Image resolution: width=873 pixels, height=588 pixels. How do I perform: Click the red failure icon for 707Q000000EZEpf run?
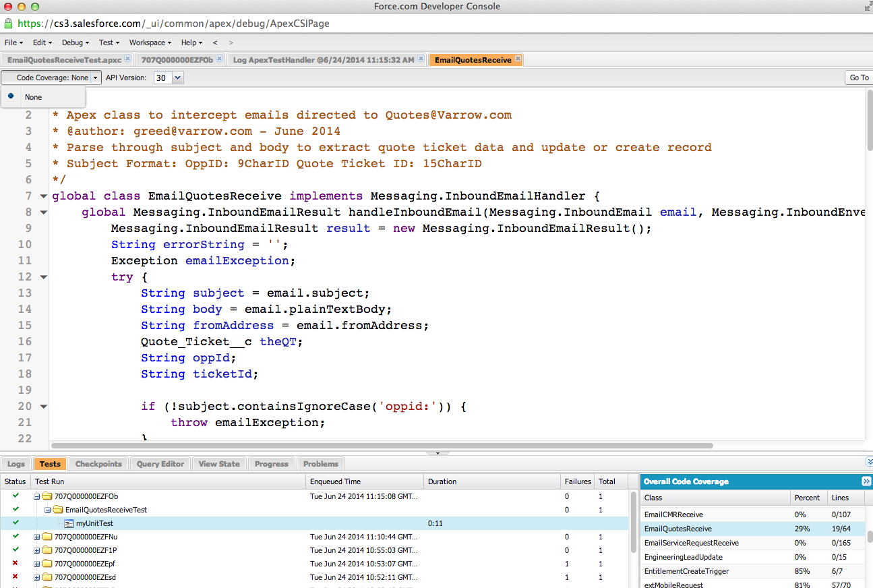click(x=15, y=564)
